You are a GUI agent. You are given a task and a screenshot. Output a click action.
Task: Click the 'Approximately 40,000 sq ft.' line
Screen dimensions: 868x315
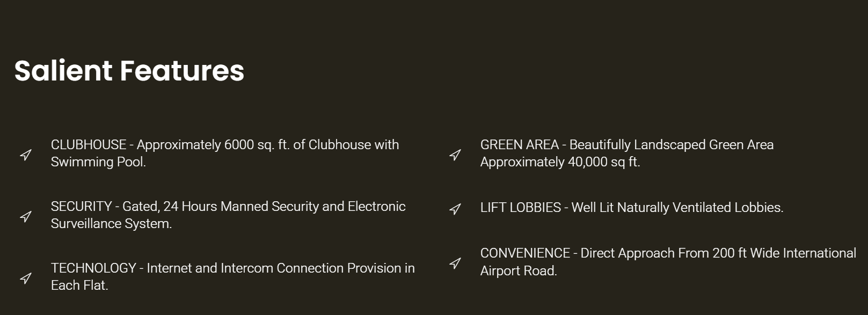point(560,162)
